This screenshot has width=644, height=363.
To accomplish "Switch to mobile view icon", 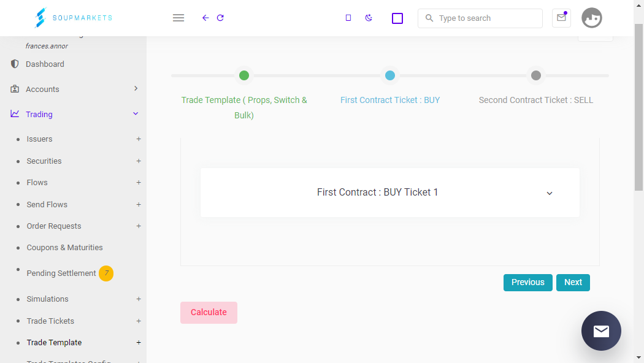I will 348,18.
